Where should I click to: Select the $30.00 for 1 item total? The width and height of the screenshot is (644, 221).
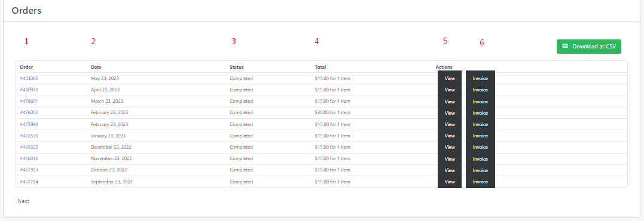click(x=332, y=112)
